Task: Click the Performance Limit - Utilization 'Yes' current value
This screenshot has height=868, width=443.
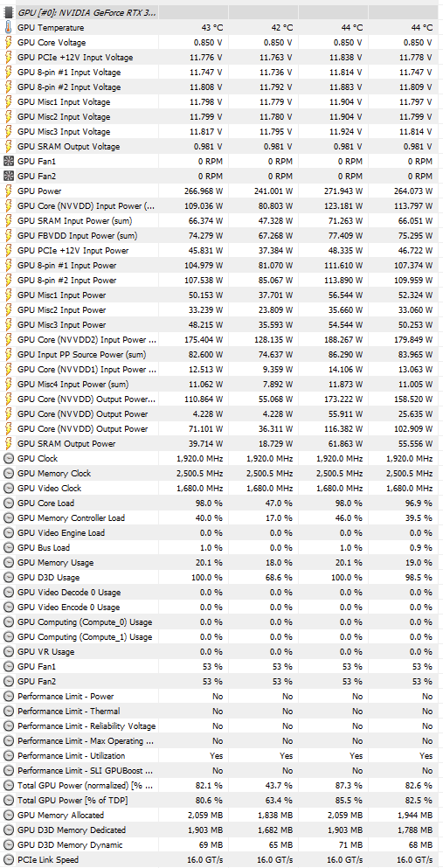Action: [x=216, y=756]
